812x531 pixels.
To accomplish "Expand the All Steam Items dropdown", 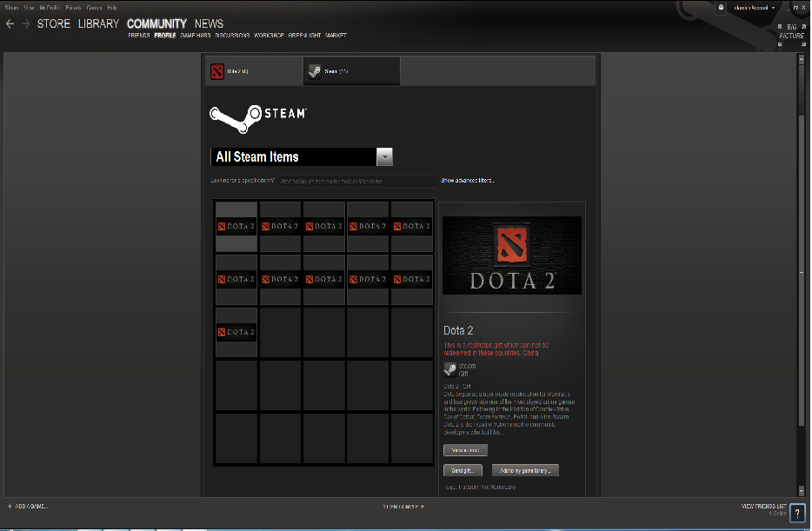I will 384,157.
